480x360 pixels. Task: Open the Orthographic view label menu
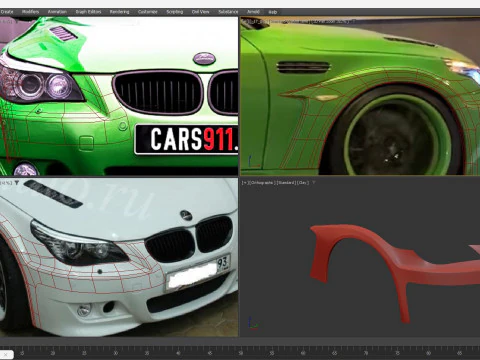click(x=262, y=183)
